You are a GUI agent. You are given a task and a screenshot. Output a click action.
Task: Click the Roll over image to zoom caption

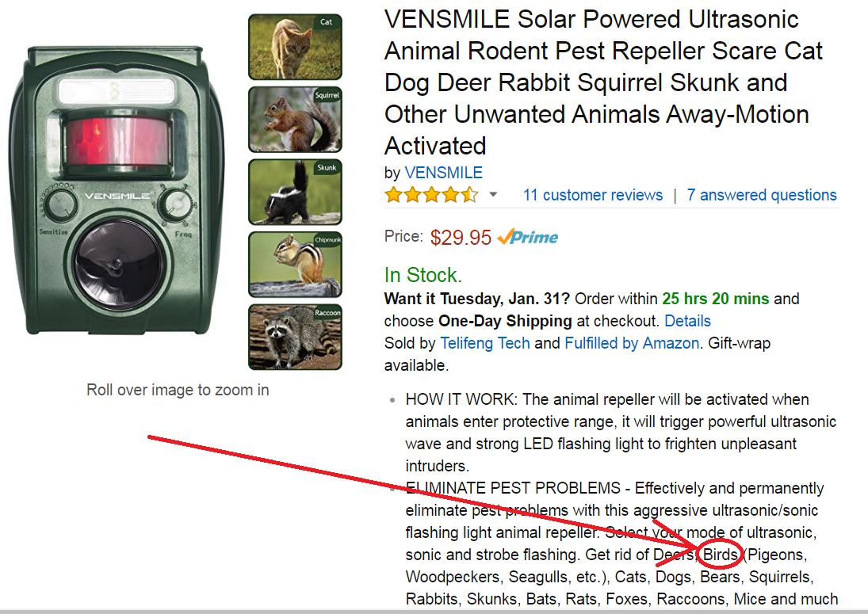click(x=178, y=390)
